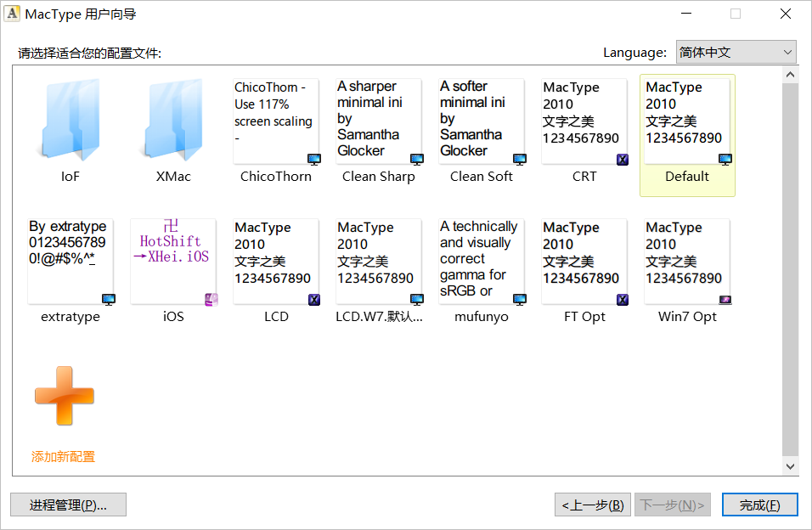Open the Language dropdown 简体中文
This screenshot has width=812, height=530.
click(736, 52)
